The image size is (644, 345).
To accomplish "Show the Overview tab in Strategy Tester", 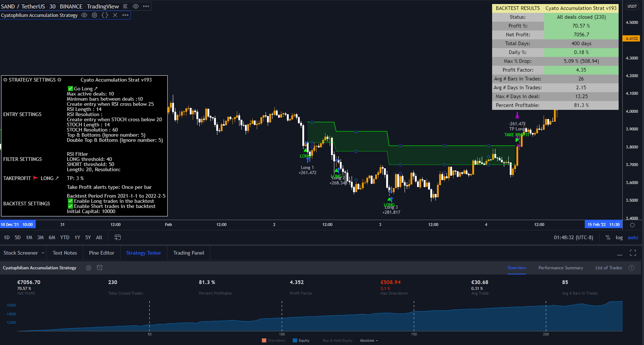I will [x=517, y=268].
